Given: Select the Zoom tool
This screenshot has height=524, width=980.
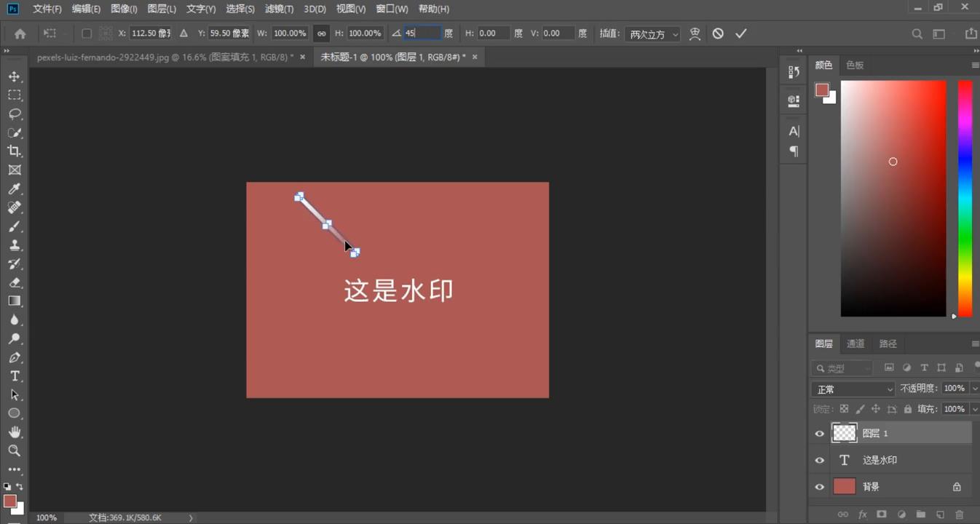Looking at the screenshot, I should (15, 450).
